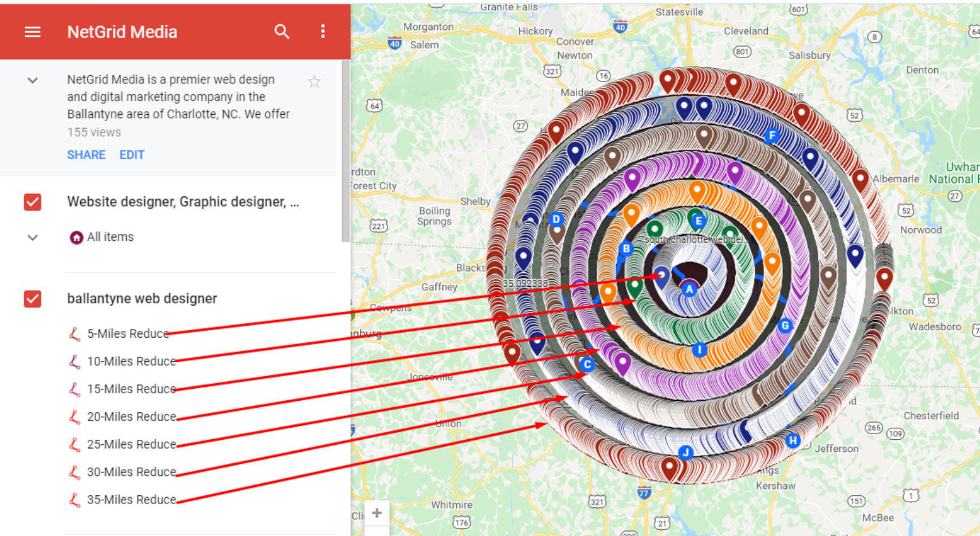This screenshot has height=536, width=980.
Task: Click the NetGrid Media map title
Action: point(122,32)
